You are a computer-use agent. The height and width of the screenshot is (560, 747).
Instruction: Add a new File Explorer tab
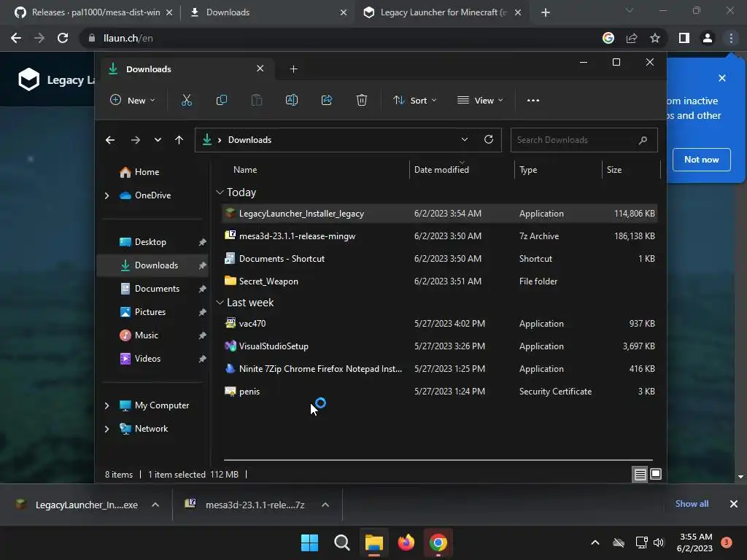coord(293,69)
